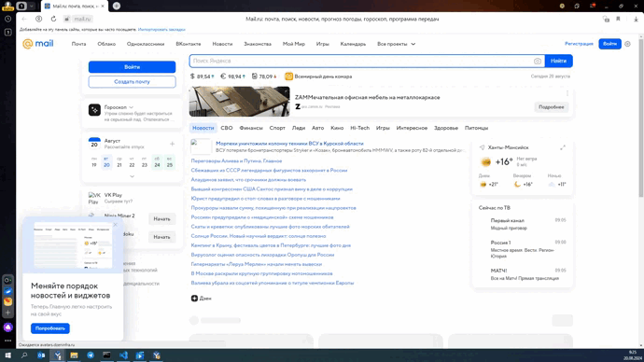Select calendar date 24

[157, 161]
